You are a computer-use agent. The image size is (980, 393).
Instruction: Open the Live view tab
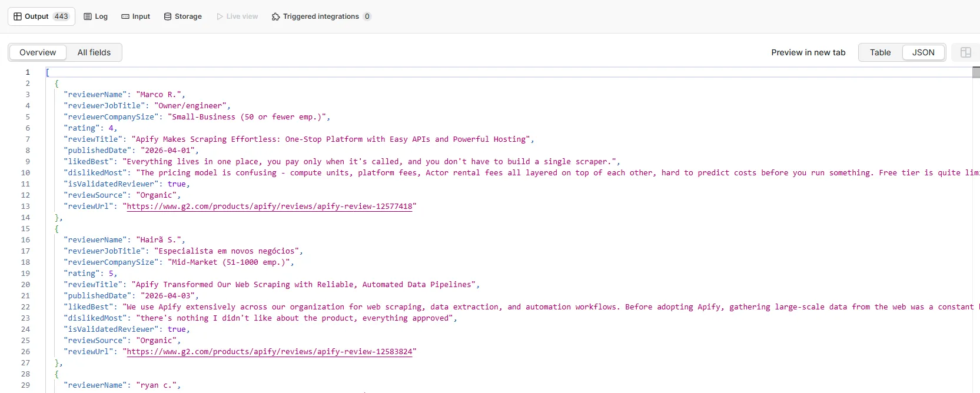237,16
